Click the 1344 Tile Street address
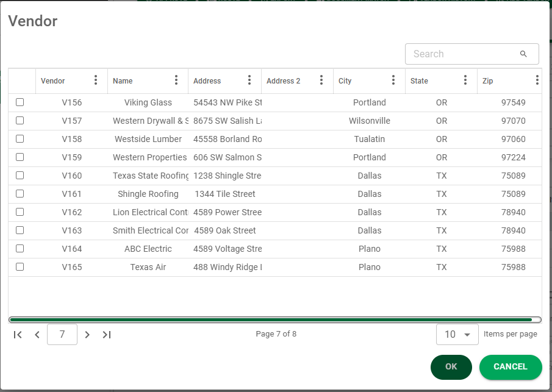 [x=225, y=194]
